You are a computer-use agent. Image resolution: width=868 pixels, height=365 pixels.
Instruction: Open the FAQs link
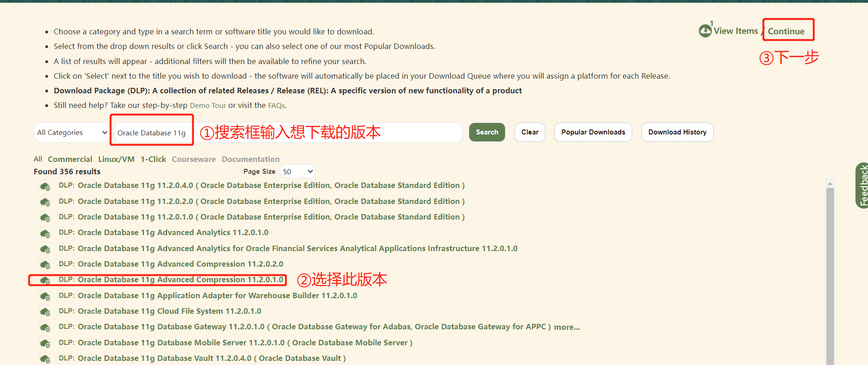point(277,106)
